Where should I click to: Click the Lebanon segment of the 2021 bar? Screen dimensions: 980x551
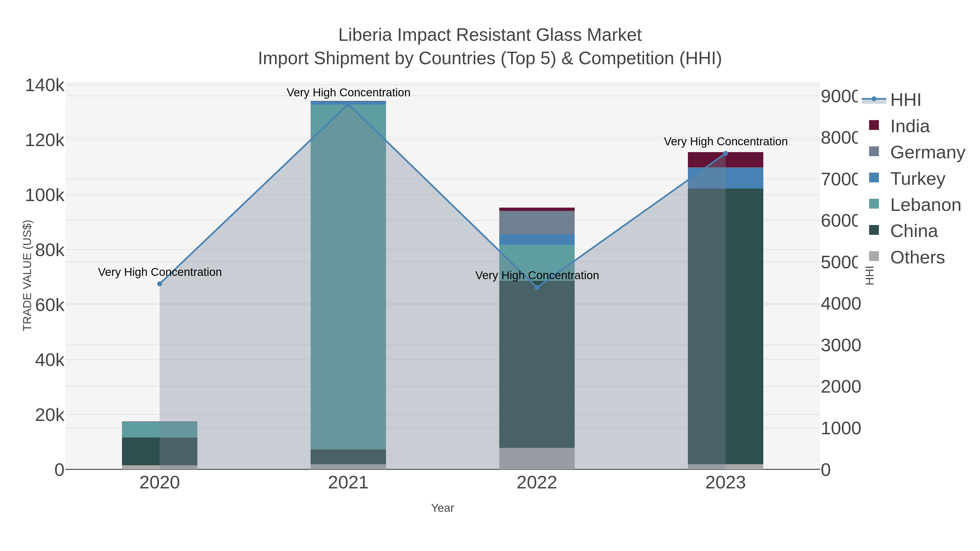coord(348,277)
